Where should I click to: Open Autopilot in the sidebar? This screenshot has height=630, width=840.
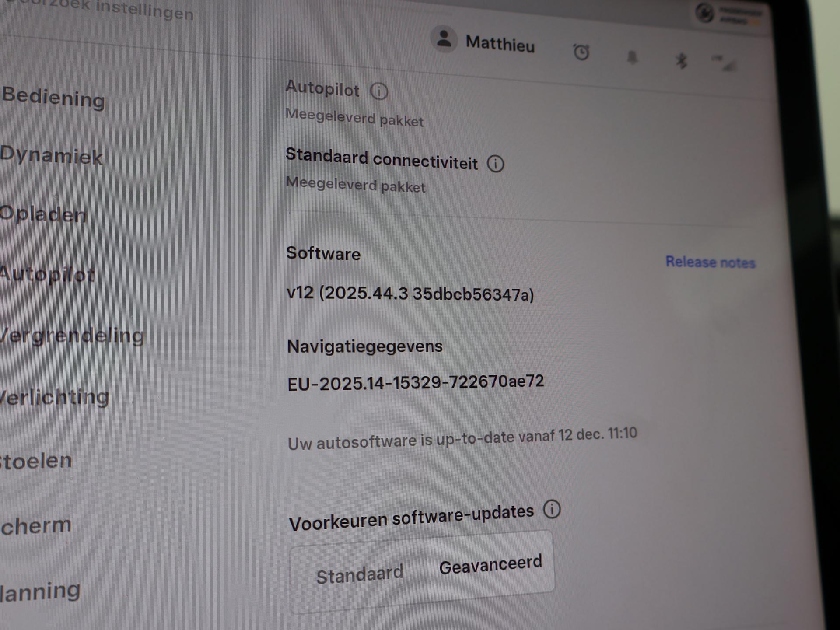[47, 274]
